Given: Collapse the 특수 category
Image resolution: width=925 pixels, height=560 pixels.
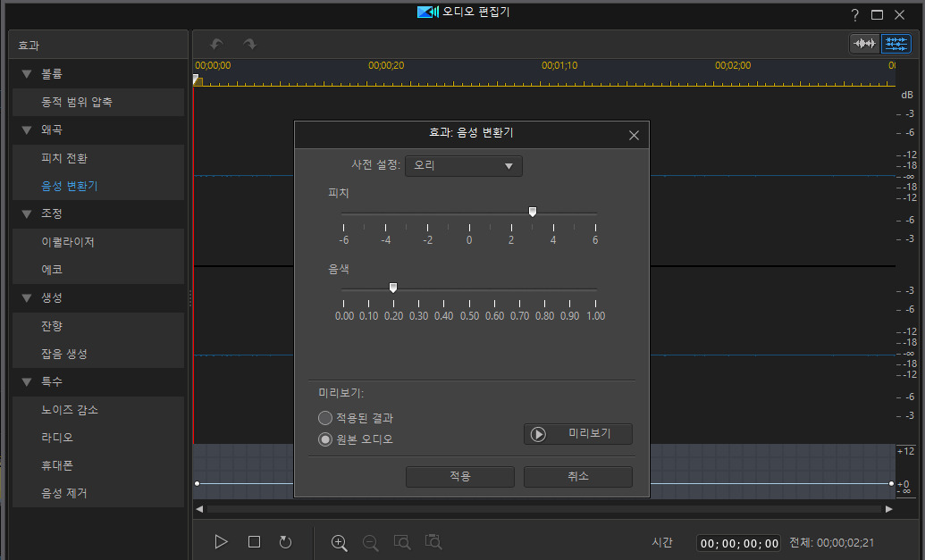Looking at the screenshot, I should [27, 381].
